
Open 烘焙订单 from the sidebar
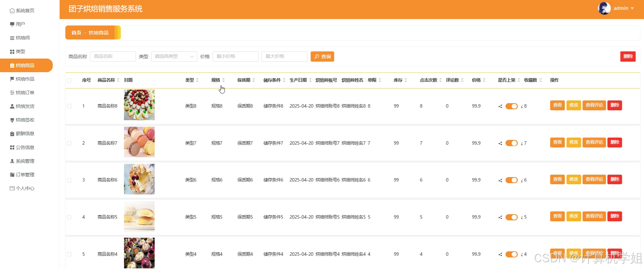click(x=22, y=93)
